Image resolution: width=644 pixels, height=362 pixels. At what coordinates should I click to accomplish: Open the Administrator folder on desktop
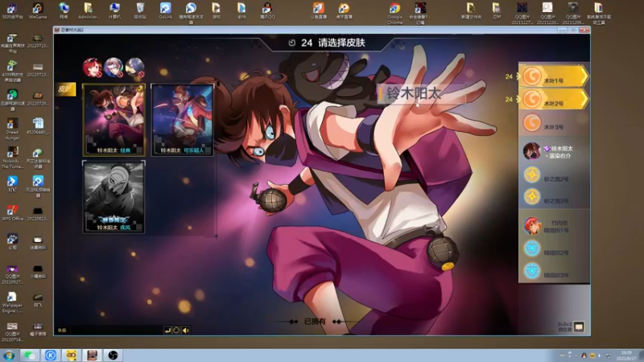point(89,10)
